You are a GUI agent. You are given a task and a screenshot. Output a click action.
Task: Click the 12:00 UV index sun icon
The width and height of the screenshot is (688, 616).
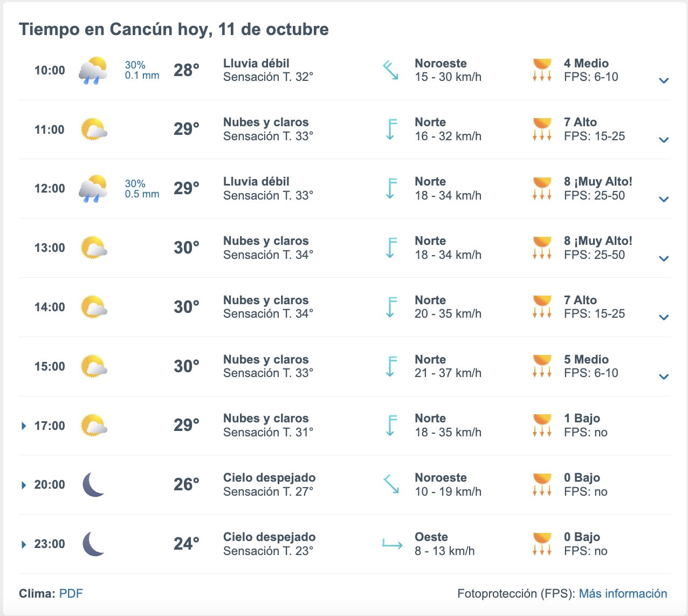tap(542, 189)
